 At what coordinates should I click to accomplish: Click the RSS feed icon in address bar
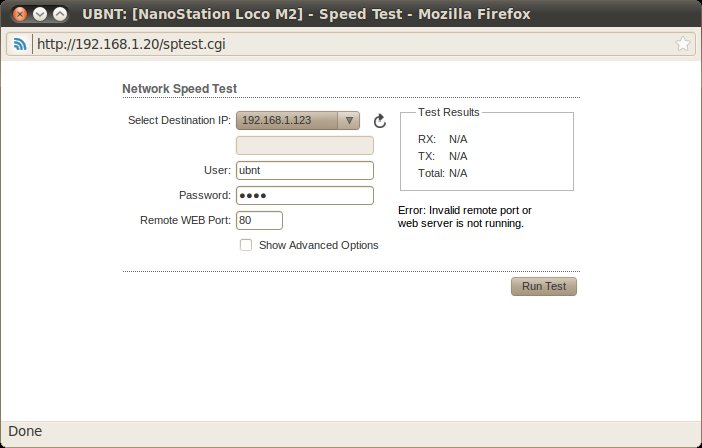tap(20, 44)
